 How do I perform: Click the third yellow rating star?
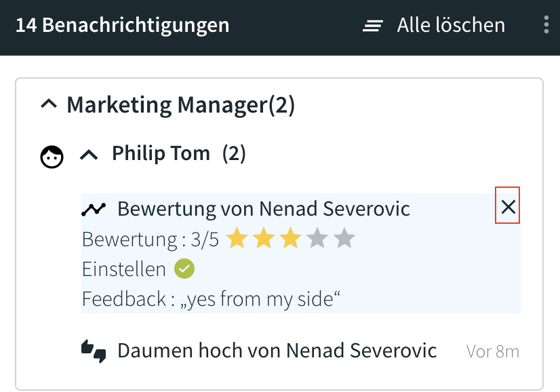(x=290, y=238)
